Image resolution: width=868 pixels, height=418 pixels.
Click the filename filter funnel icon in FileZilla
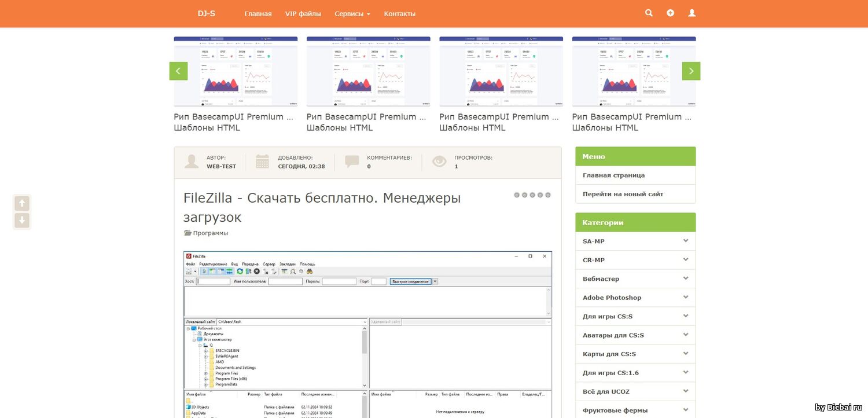click(x=284, y=271)
